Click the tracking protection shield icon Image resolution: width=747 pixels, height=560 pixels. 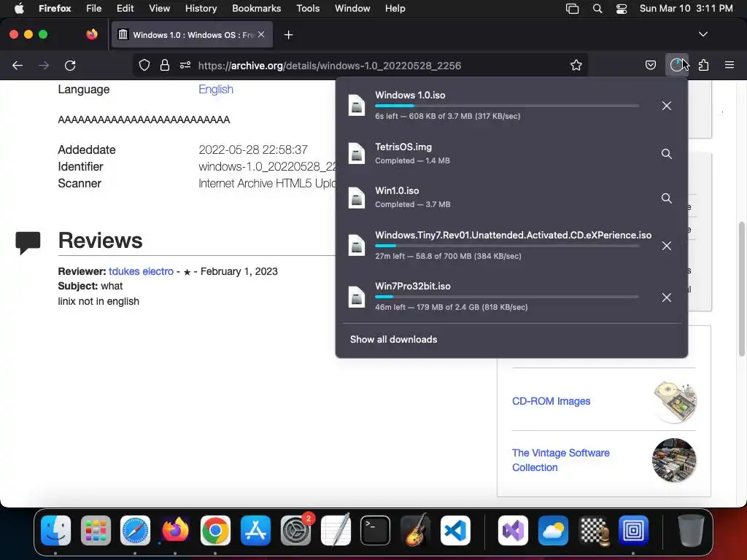click(144, 65)
